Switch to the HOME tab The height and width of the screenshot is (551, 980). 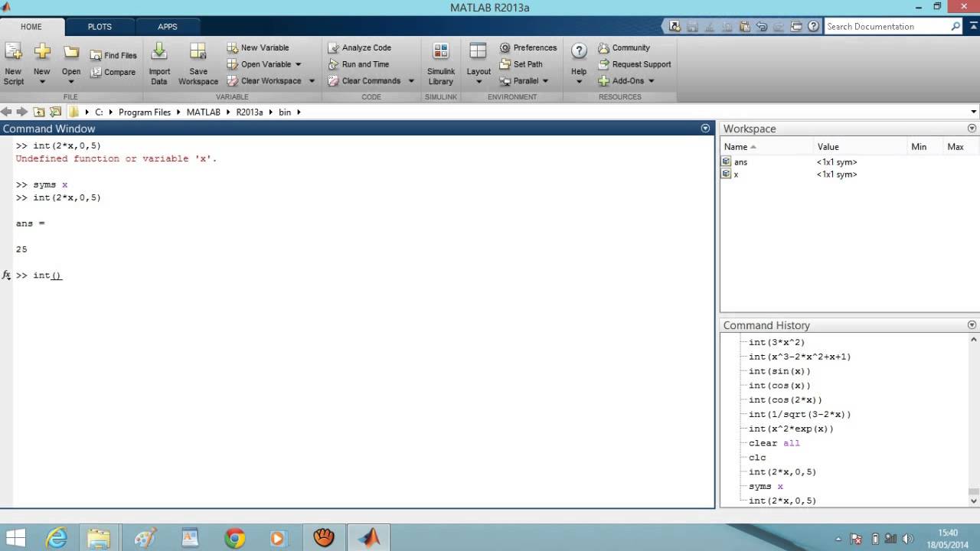coord(31,27)
